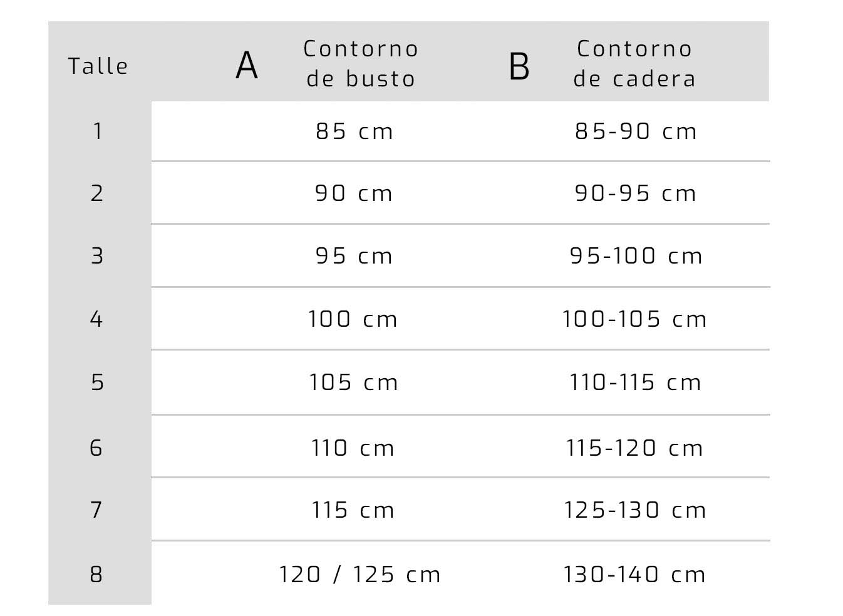Select size 3 in Talle column
This screenshot has height=616, width=843.
point(97,255)
